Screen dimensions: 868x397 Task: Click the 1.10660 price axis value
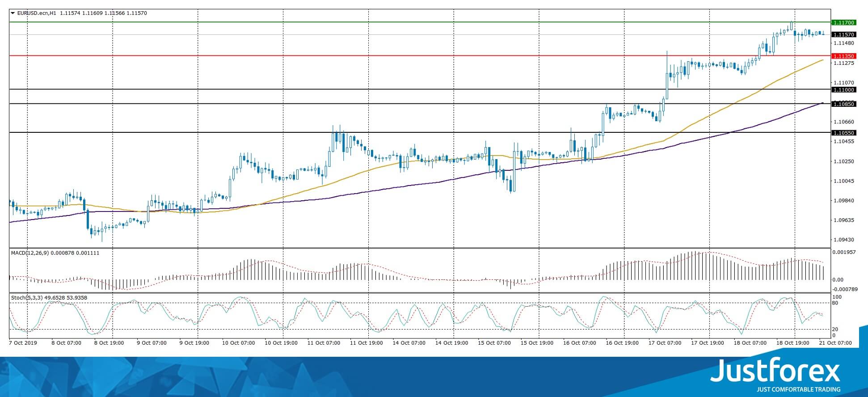click(x=843, y=122)
